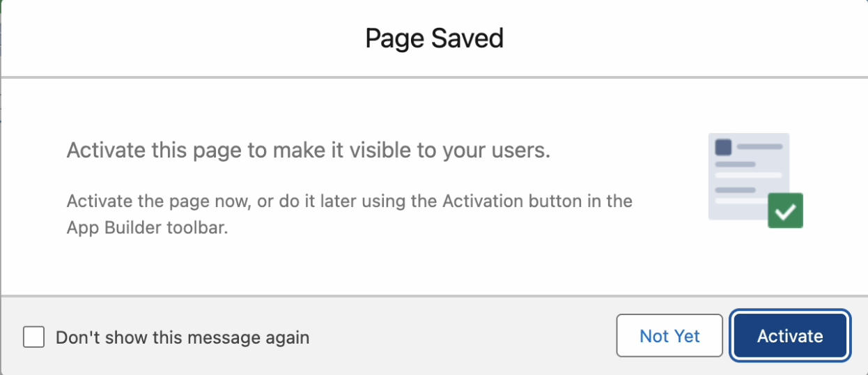Select the saved page illustration graphic

[x=749, y=176]
